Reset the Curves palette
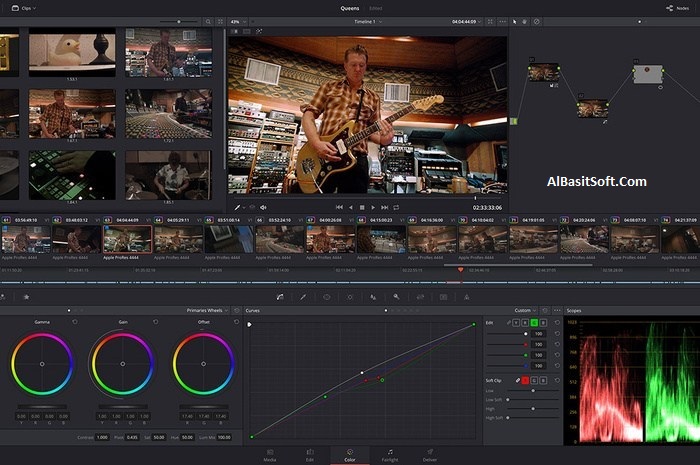 coord(545,310)
